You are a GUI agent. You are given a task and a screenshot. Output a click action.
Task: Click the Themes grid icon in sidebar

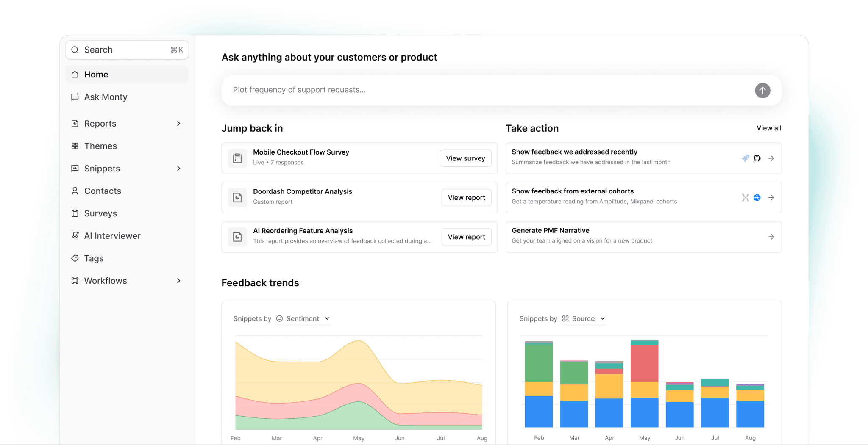coord(75,146)
